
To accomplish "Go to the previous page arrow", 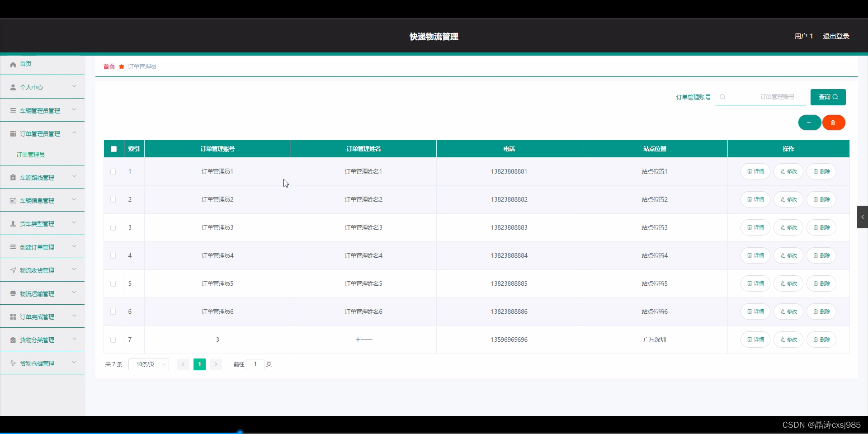I will click(183, 364).
